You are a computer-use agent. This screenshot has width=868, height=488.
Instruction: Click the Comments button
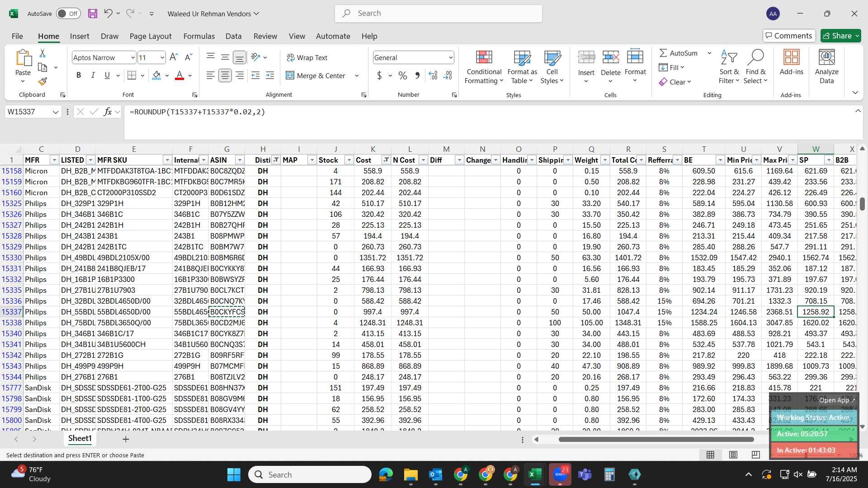click(789, 36)
